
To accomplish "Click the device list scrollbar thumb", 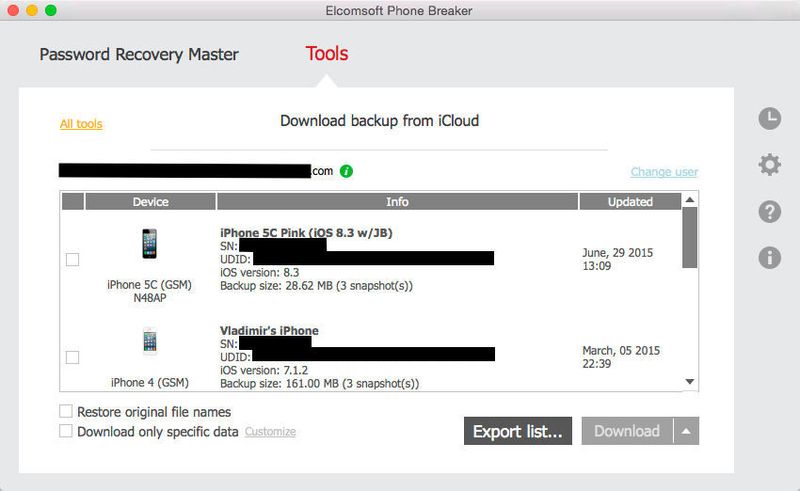I will (x=690, y=237).
